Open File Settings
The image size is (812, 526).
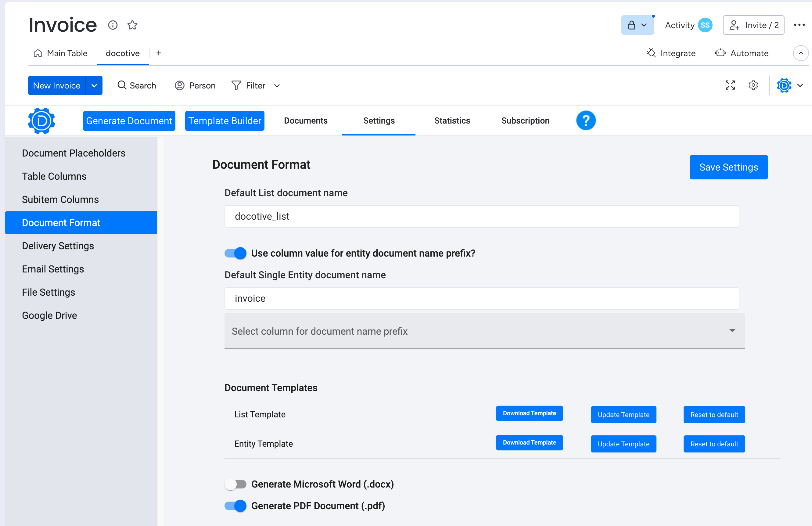click(81, 292)
